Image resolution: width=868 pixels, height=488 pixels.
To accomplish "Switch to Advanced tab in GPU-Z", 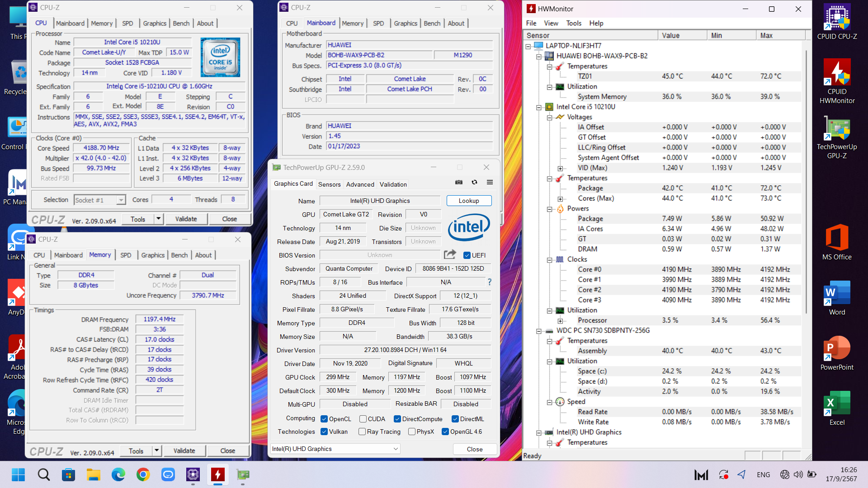I will (360, 184).
